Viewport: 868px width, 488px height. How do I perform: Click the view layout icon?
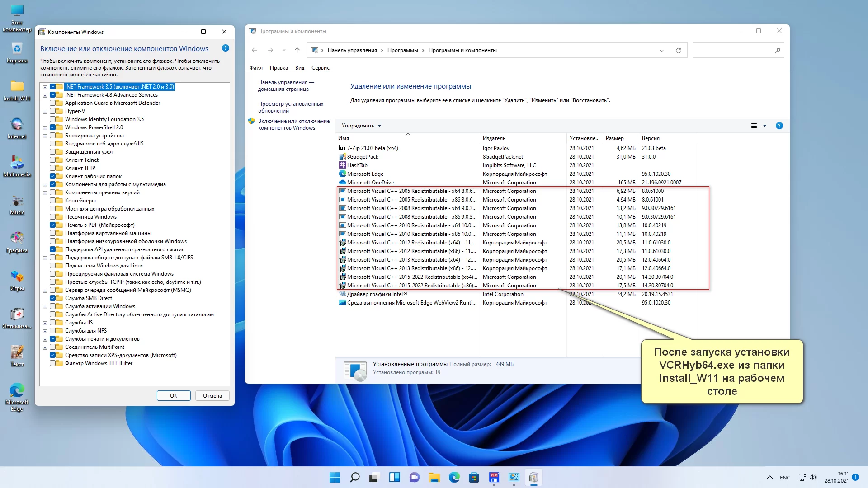[754, 126]
